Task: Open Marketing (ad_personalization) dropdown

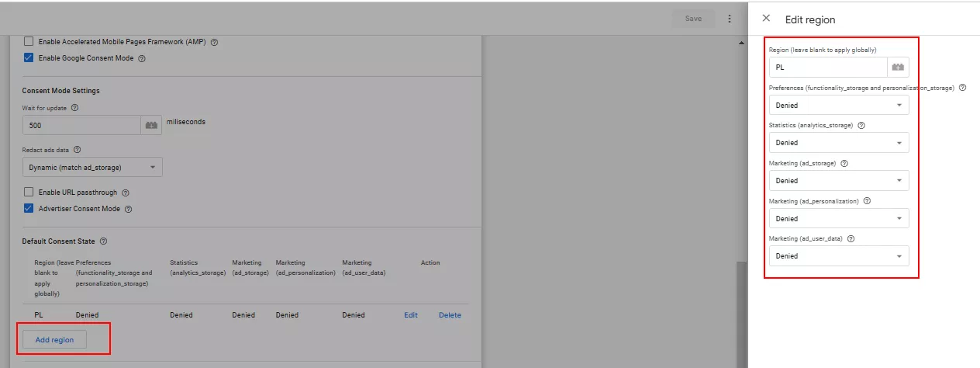Action: click(839, 218)
